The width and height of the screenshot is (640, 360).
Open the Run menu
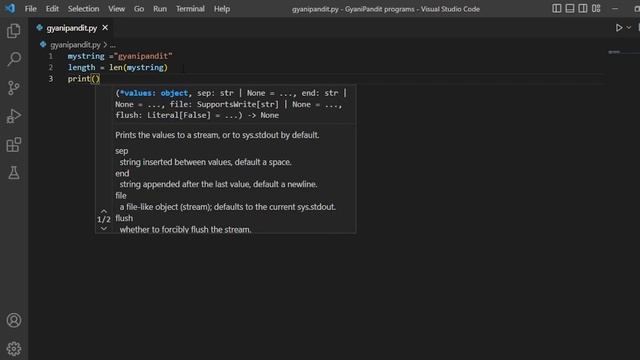tap(160, 9)
